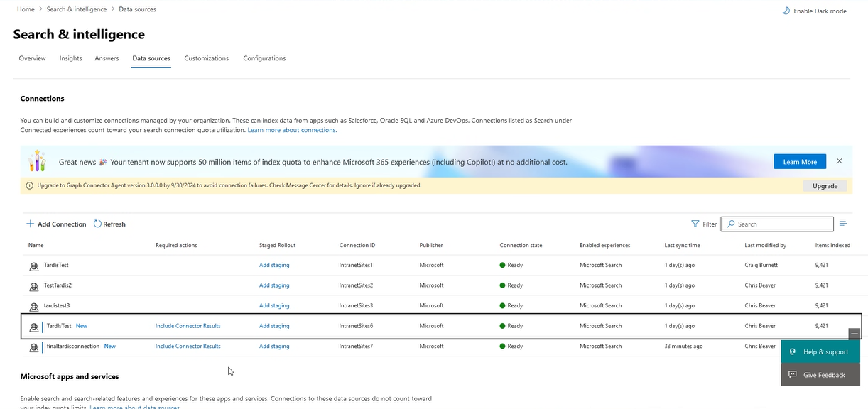Click Search & intelligence breadcrumb link

tap(77, 9)
